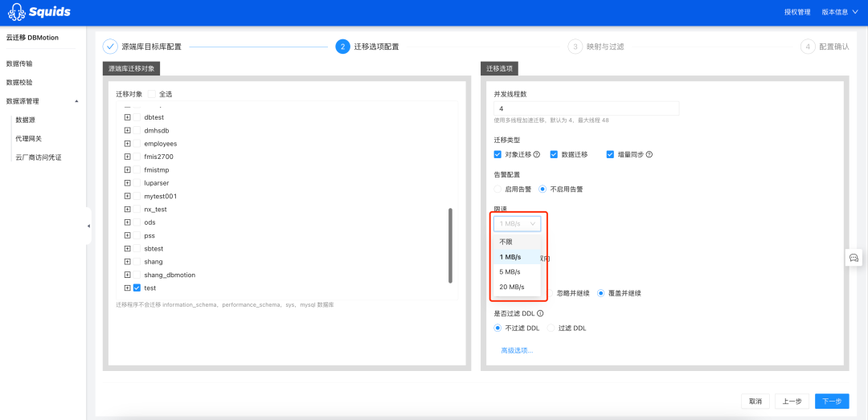868x420 pixels.
Task: Click the 并发线程数 input field
Action: pyautogui.click(x=586, y=108)
